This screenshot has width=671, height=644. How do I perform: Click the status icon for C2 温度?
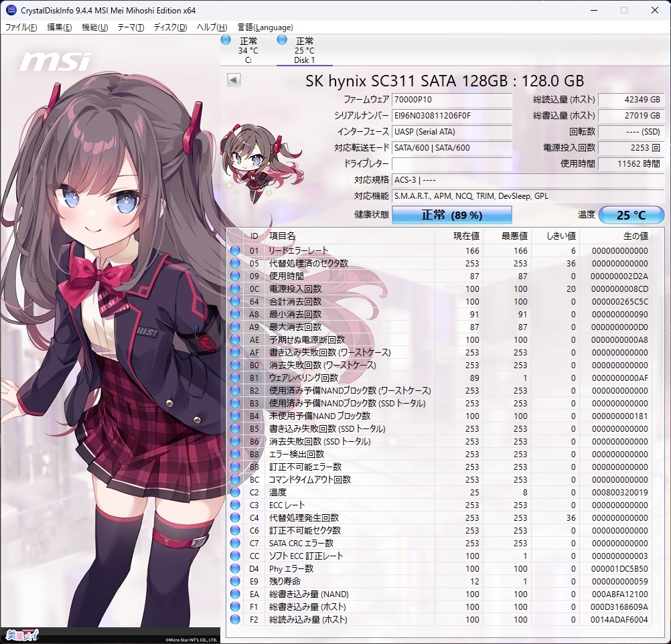[x=235, y=493]
